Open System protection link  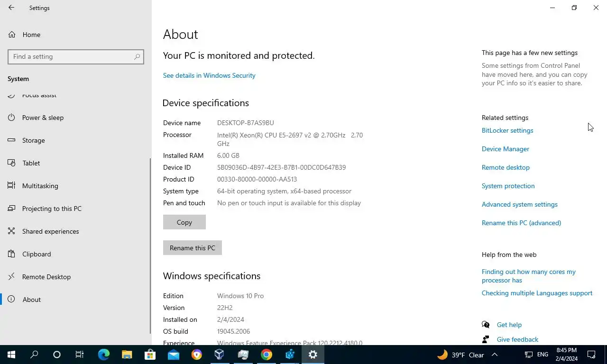(508, 186)
